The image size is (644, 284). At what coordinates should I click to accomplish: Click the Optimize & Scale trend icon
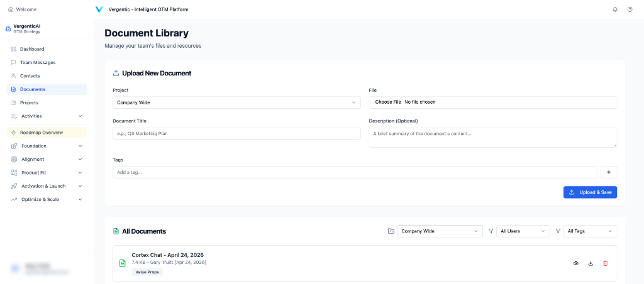(x=14, y=199)
